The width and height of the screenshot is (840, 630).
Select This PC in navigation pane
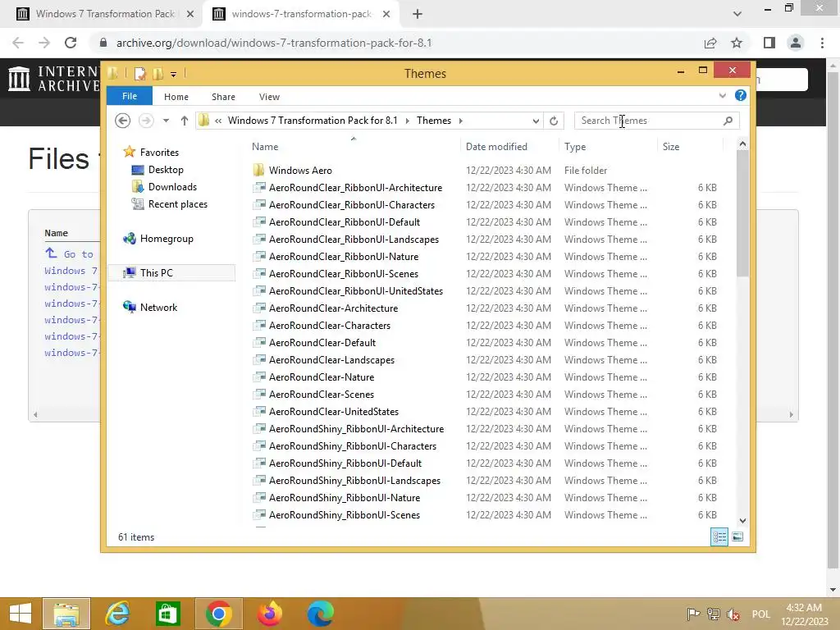(171, 272)
